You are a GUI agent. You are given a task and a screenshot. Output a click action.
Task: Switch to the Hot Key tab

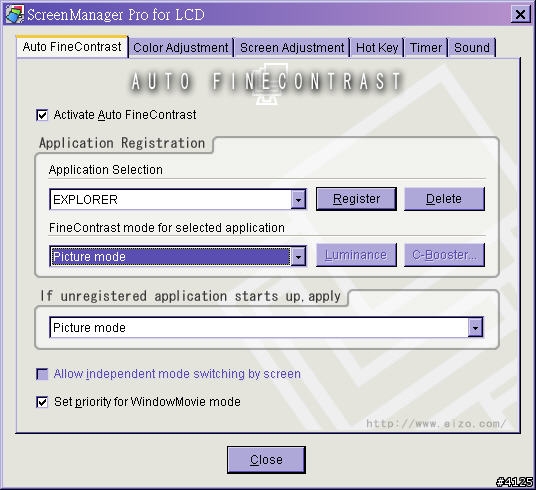pyautogui.click(x=377, y=48)
